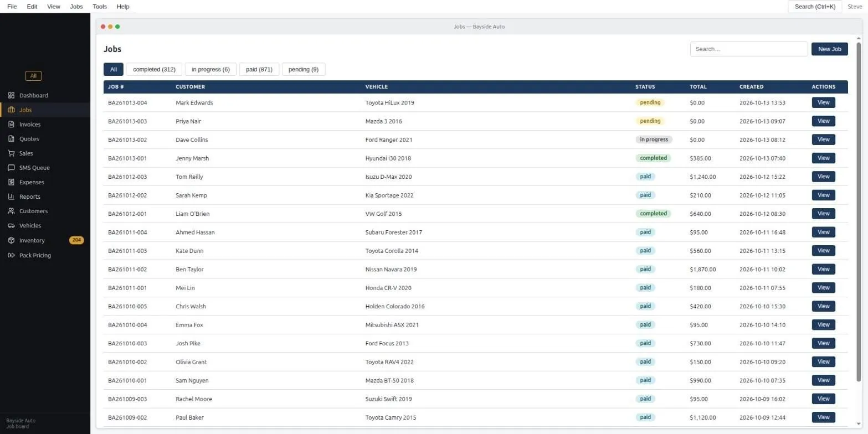The width and height of the screenshot is (868, 434).
Task: View Paul Baker's Toyota Camry job
Action: 824,417
